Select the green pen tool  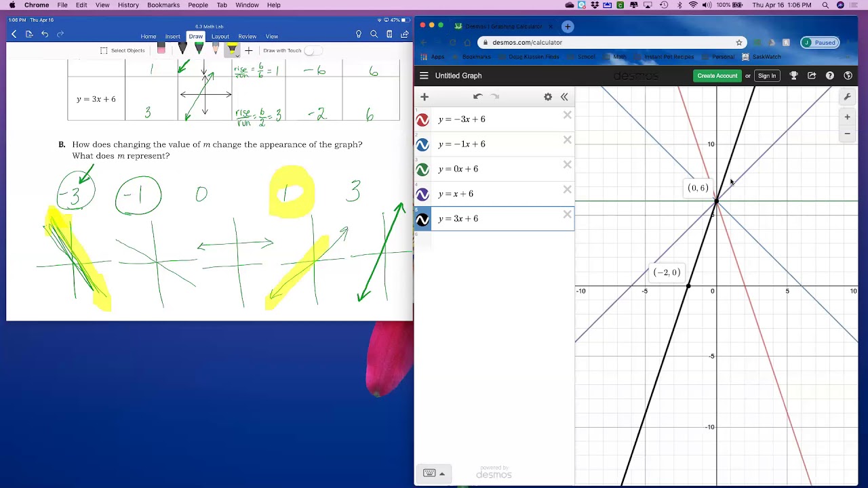199,49
